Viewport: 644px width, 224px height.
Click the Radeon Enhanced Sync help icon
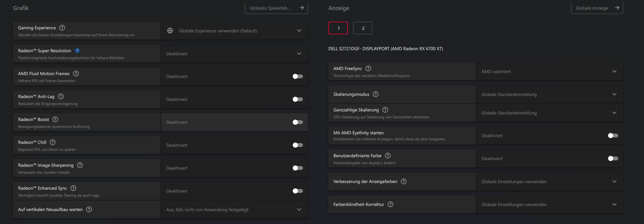point(73,188)
